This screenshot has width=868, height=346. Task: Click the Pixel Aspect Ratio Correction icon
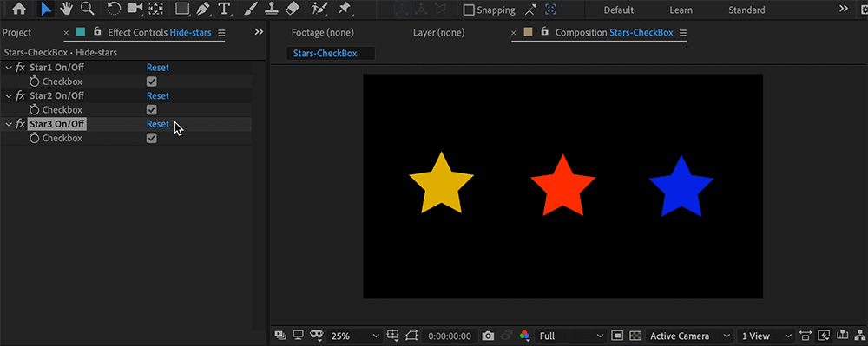coord(806,336)
